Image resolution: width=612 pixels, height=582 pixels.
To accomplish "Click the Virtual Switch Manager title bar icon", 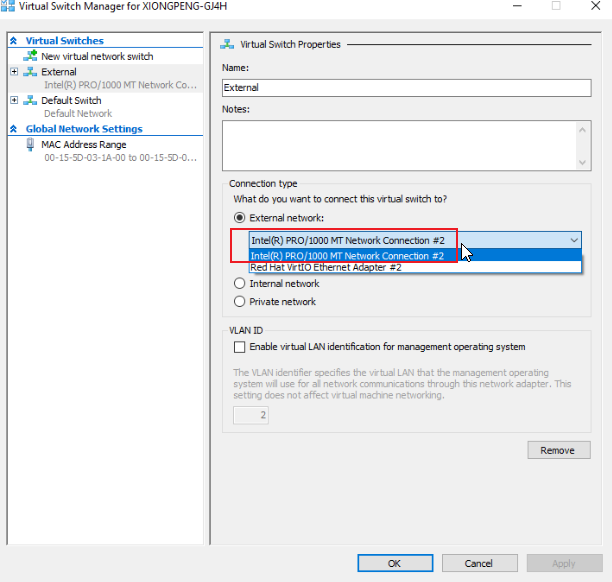I will tap(8, 6).
